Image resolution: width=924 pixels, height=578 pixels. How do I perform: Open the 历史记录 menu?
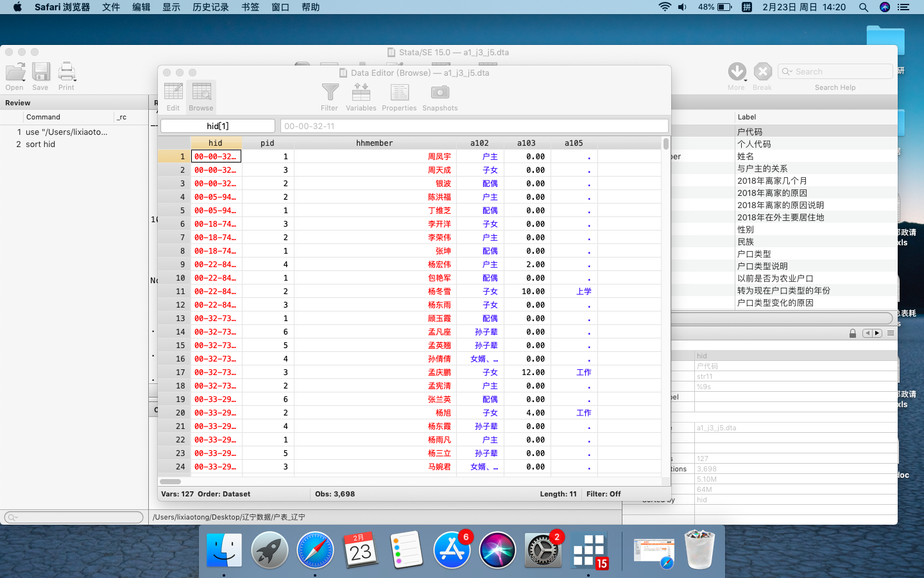210,7
